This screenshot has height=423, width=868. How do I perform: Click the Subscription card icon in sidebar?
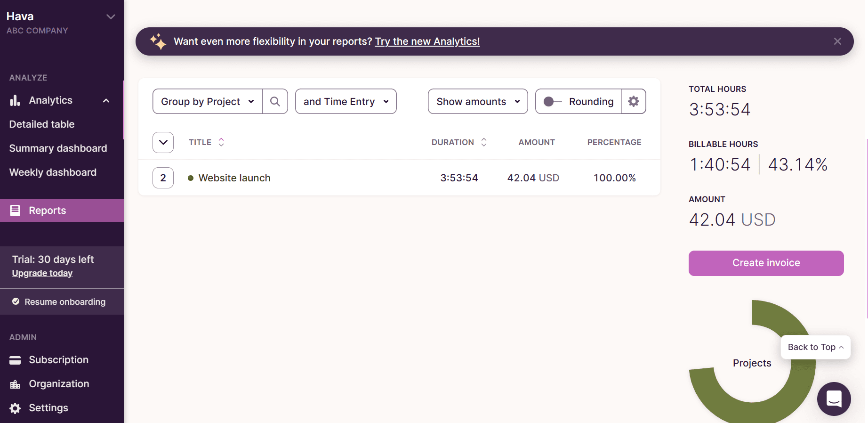[x=15, y=360]
